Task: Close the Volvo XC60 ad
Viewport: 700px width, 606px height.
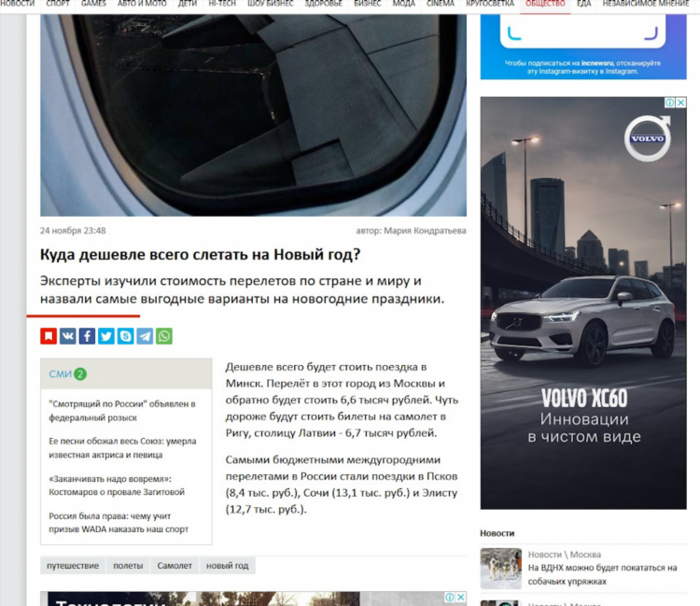Action: click(680, 103)
